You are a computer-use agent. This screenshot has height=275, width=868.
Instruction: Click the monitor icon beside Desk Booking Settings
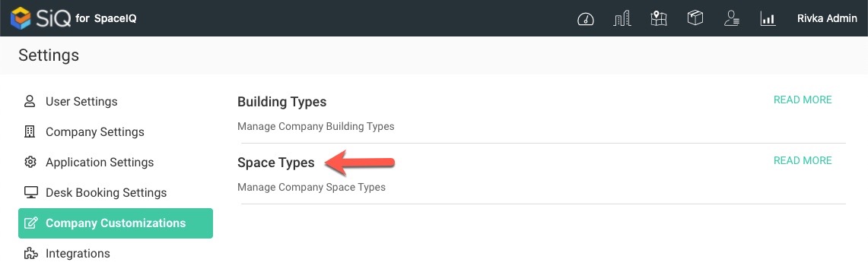point(30,192)
